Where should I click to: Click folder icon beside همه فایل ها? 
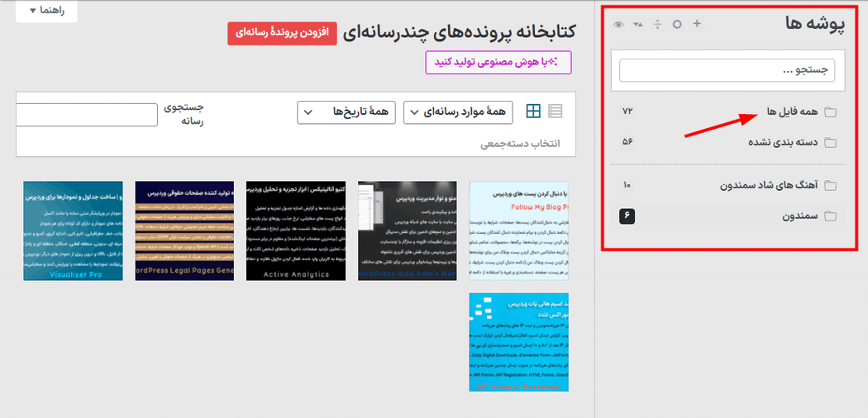[830, 113]
